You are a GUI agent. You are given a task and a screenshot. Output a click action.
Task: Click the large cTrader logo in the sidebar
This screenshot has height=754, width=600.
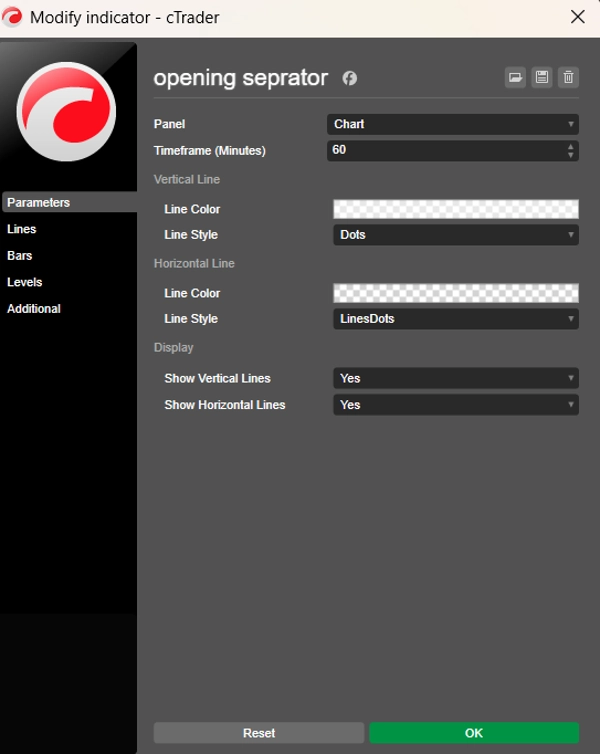pos(66,112)
